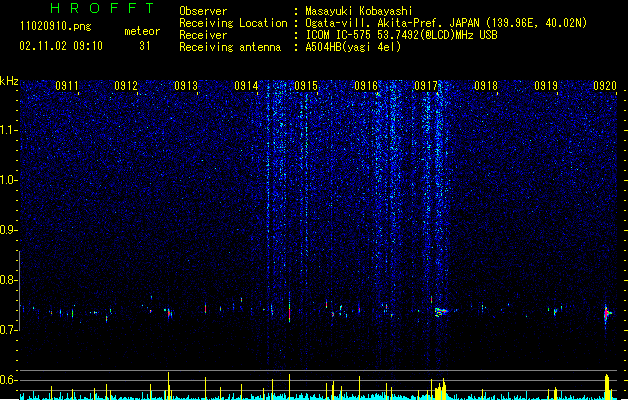The image size is (629, 400).
Task: Click the meteor count label
Action: pos(142,31)
